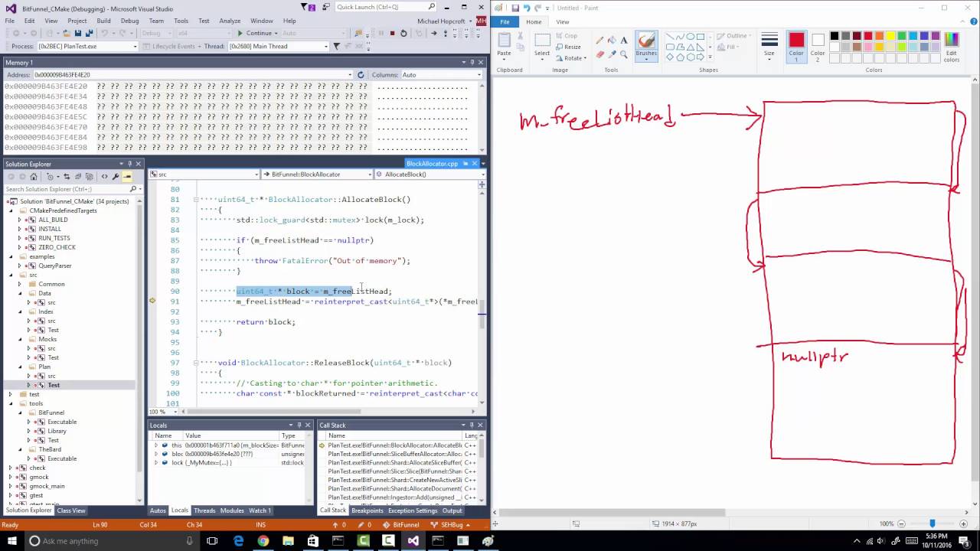
Task: Switch to the Watch 1 tab
Action: [x=260, y=510]
